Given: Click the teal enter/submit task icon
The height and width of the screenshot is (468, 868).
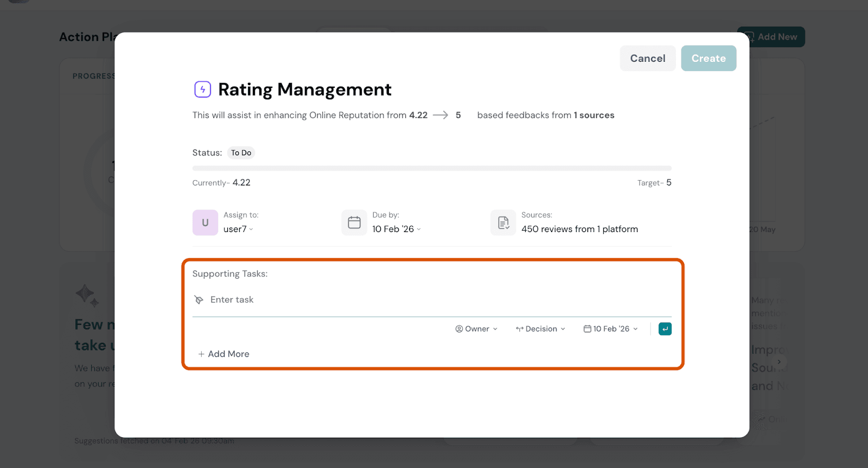Looking at the screenshot, I should pos(665,329).
